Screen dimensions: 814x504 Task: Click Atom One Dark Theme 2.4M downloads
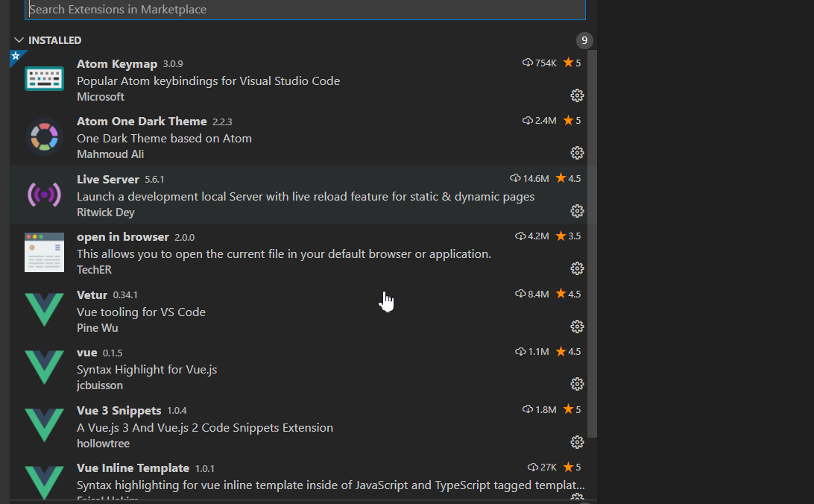coord(540,121)
